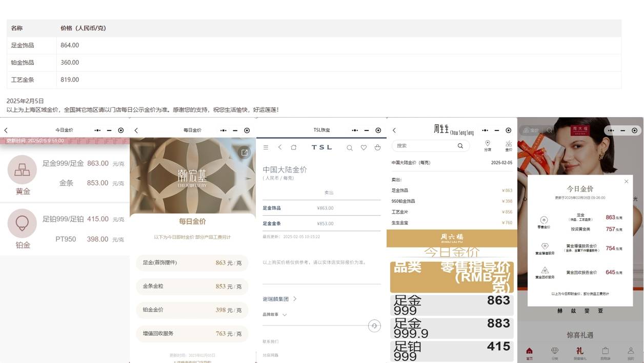Click TSL back arrow beside hamburger

coord(280,147)
